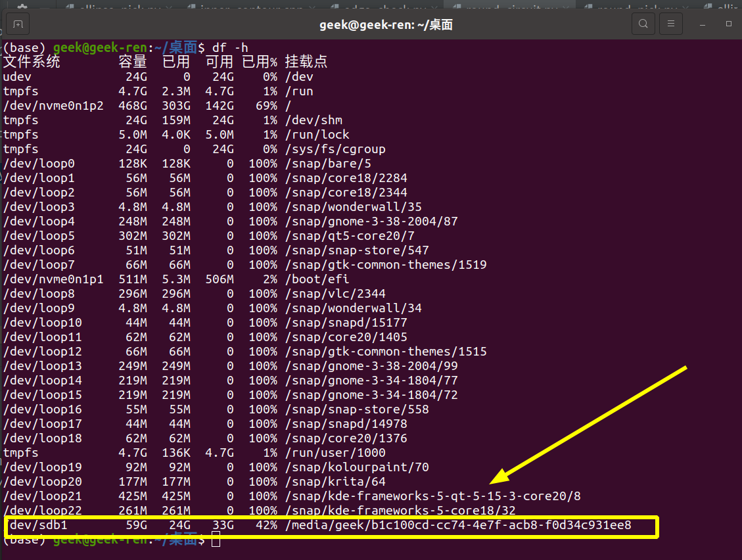Click the /snap/snapd/15177 mount point
The width and height of the screenshot is (742, 560).
tap(346, 322)
